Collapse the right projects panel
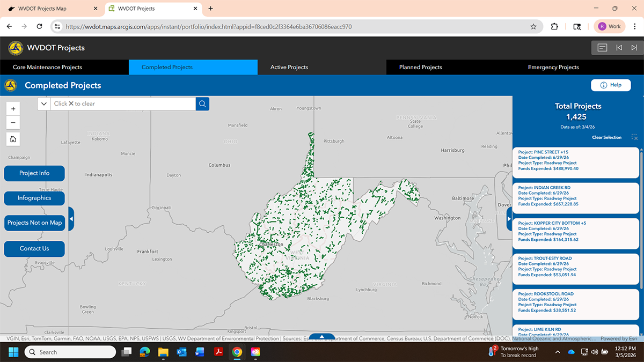 pos(509,219)
